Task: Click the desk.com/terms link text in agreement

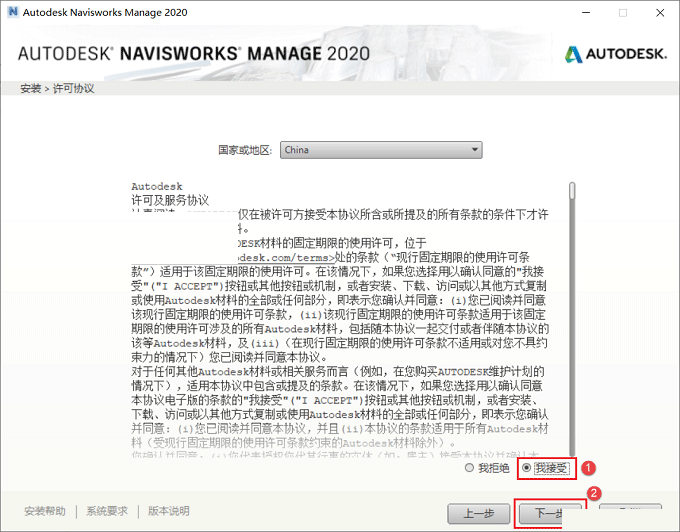Action: 287,258
